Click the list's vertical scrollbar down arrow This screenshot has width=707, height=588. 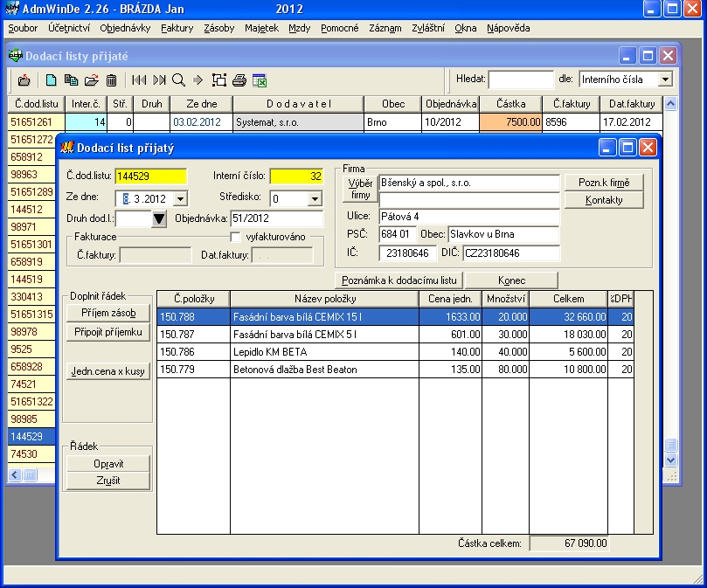pos(670,460)
